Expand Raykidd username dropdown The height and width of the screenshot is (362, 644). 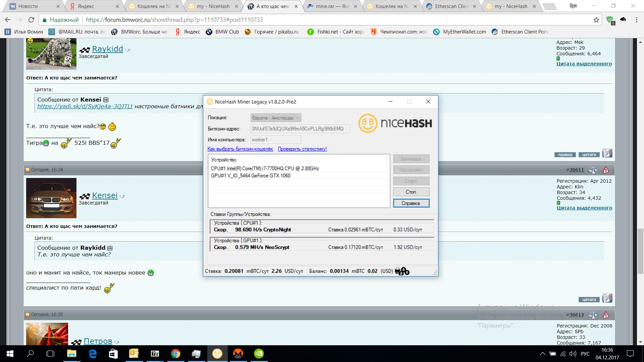click(127, 50)
